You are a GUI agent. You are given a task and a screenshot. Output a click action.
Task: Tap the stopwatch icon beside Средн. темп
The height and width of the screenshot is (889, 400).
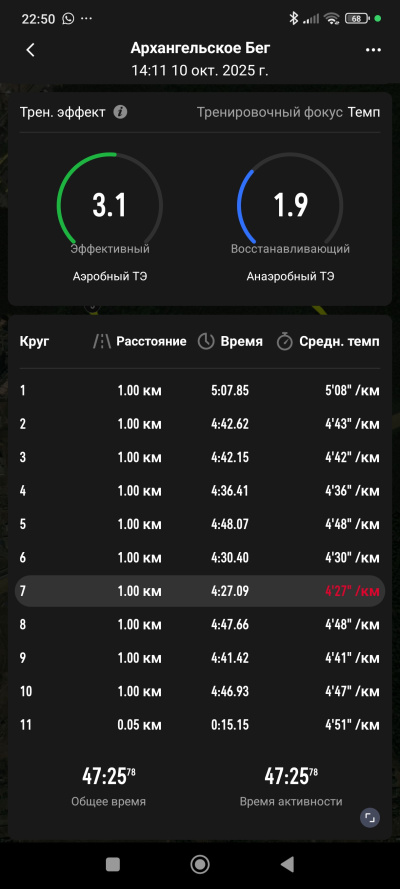284,341
